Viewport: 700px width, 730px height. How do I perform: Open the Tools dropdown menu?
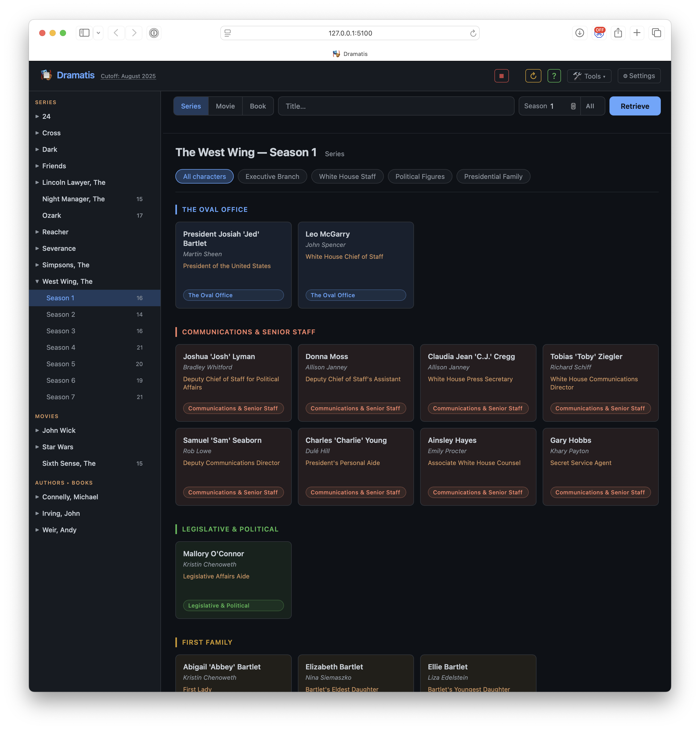click(589, 76)
